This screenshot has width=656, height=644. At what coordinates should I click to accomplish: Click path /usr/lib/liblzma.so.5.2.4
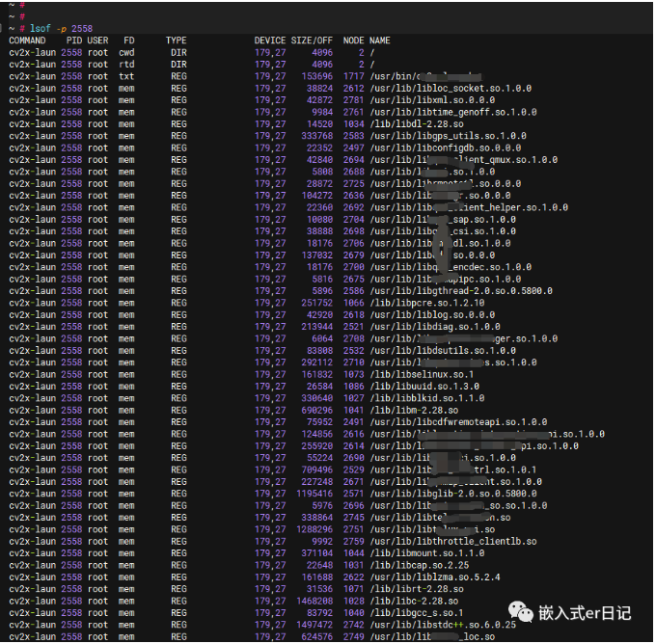[x=435, y=577]
